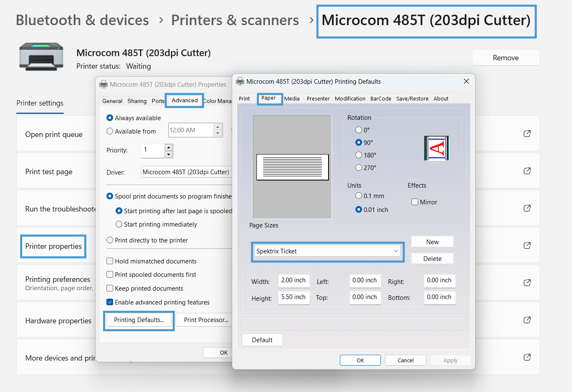
Task: Switch to the Sharing tab
Action: click(136, 101)
